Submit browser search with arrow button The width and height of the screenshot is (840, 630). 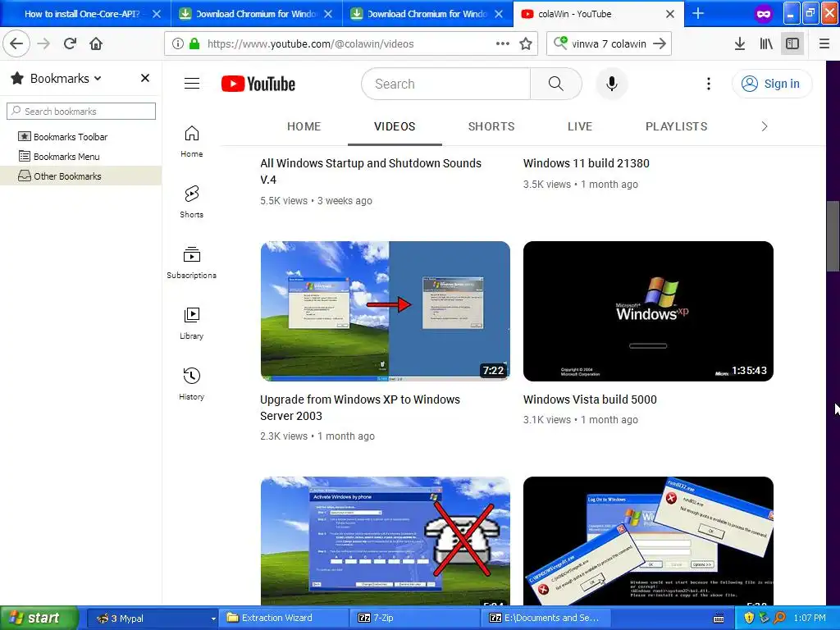[660, 43]
